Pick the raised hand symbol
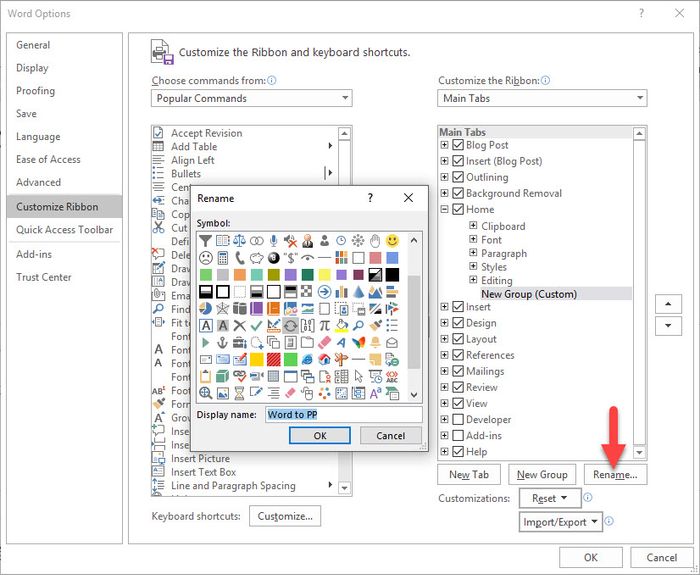Image resolution: width=700 pixels, height=575 pixels. pos(375,241)
